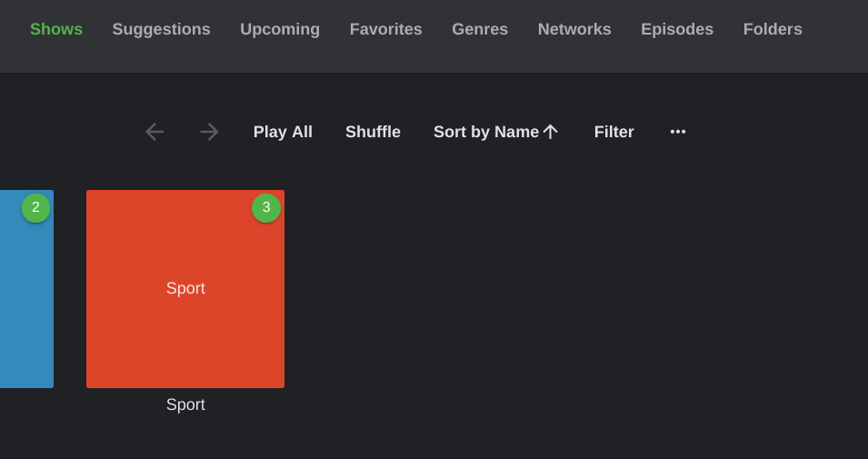The image size is (868, 459).
Task: Click the badge showing 3 on Sport card
Action: [x=266, y=207]
